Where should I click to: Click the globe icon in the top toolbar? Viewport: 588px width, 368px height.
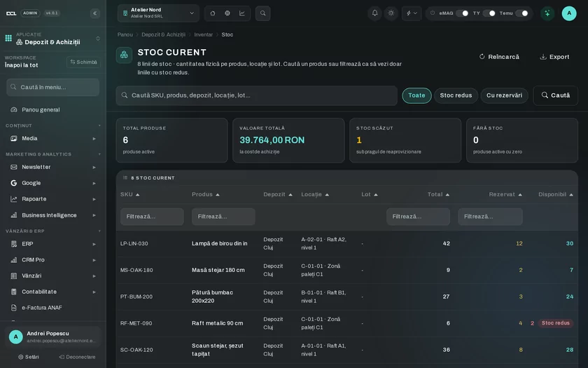click(227, 13)
